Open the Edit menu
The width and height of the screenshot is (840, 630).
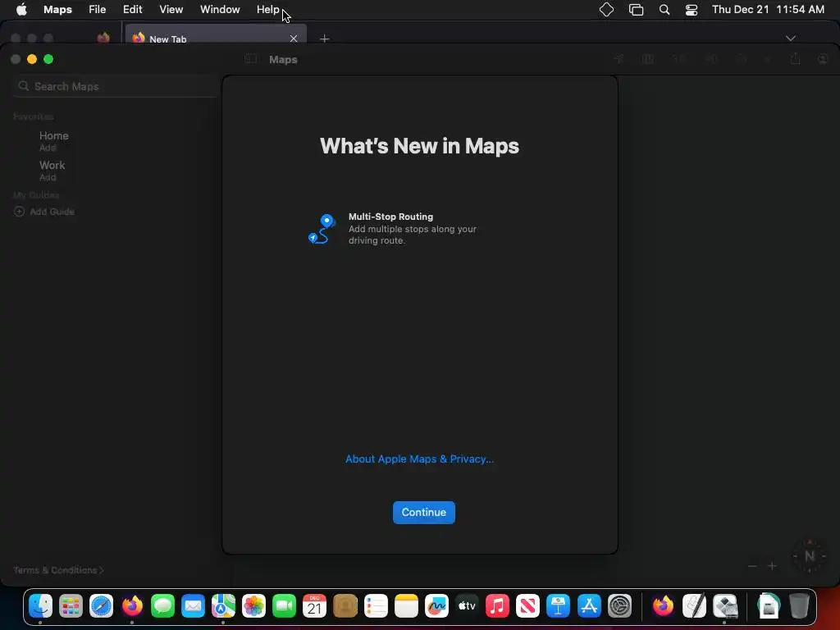point(132,10)
